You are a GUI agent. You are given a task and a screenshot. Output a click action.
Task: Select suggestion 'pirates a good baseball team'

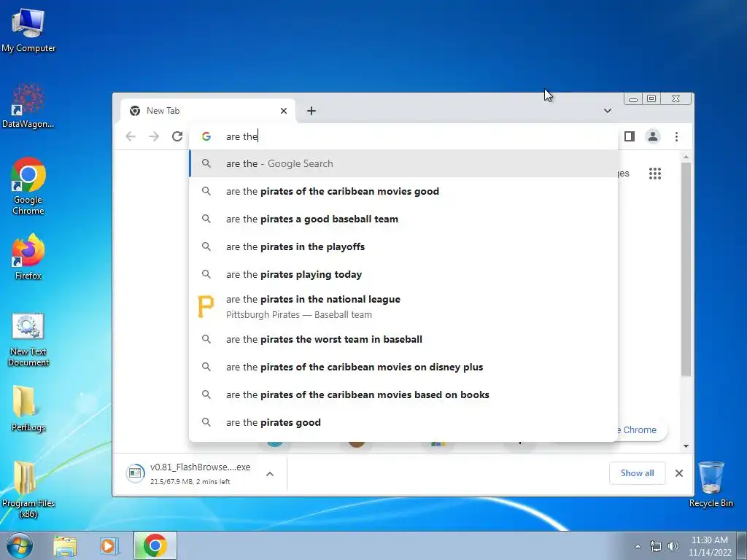403,219
